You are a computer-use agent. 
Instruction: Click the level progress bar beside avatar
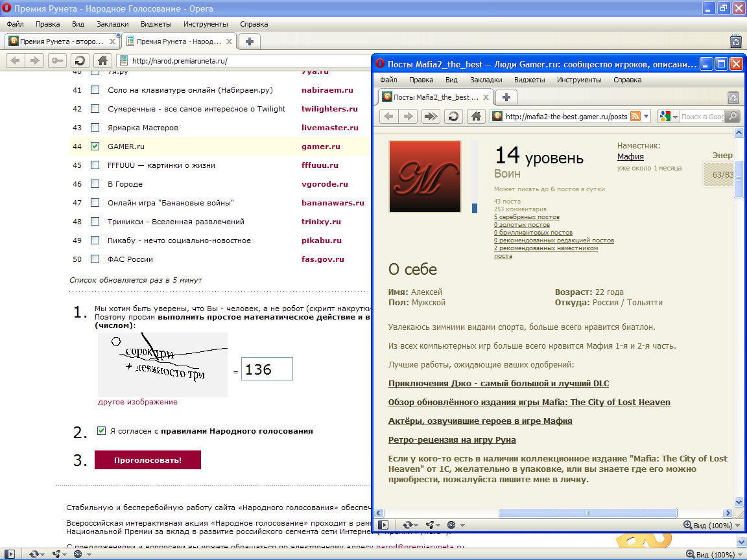pos(475,176)
